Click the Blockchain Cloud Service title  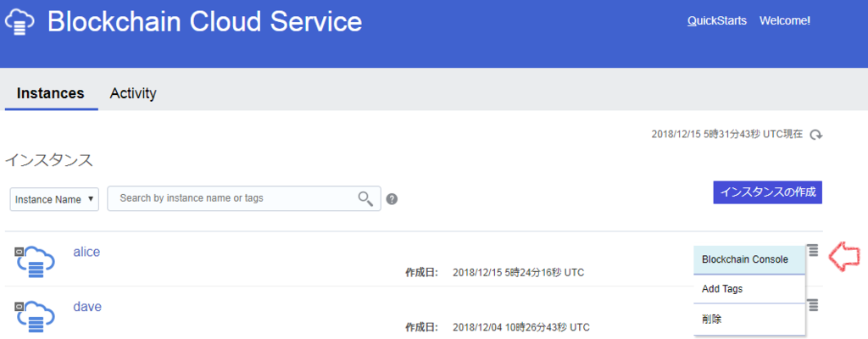pos(205,22)
